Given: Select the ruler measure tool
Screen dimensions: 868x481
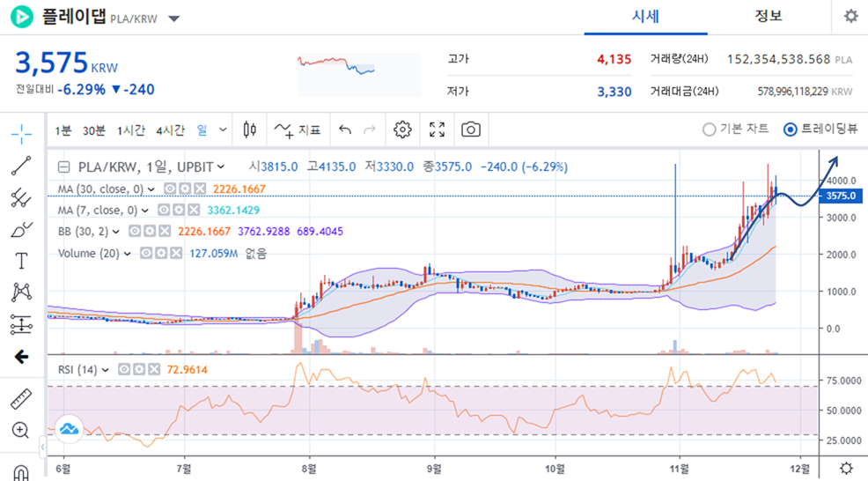Looking at the screenshot, I should [22, 399].
